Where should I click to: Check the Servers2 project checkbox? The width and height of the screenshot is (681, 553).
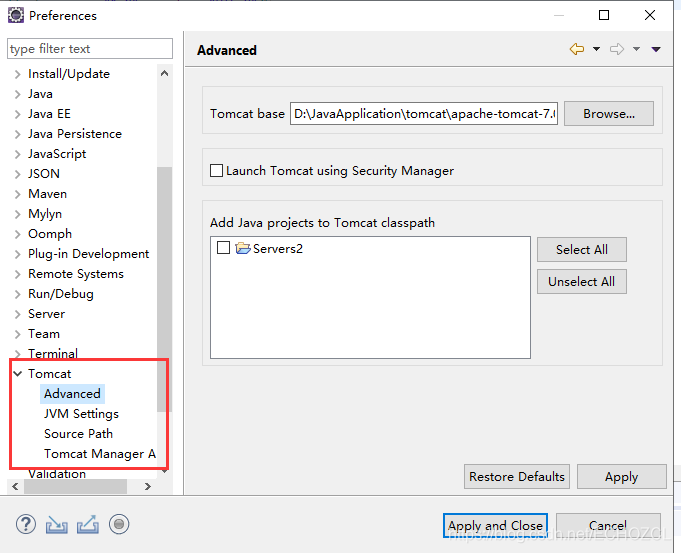[x=223, y=248]
